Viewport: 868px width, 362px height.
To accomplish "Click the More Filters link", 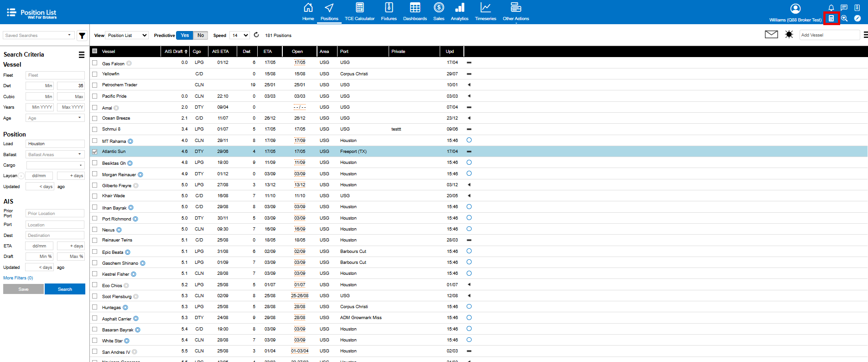I will click(18, 278).
